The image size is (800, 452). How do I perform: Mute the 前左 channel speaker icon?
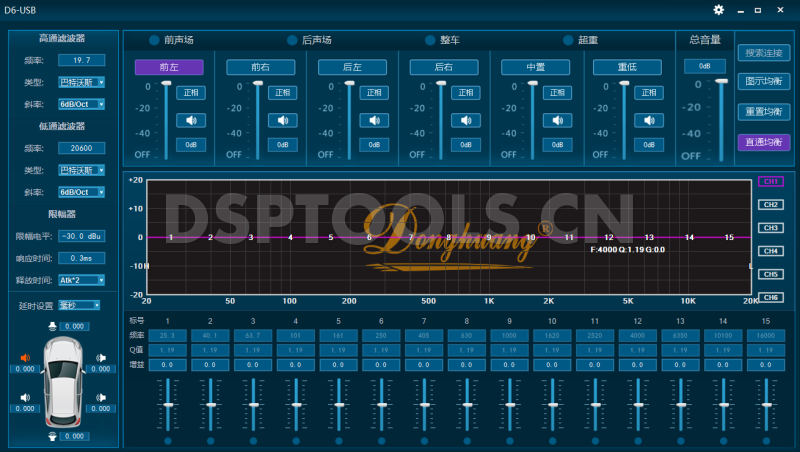tap(190, 120)
